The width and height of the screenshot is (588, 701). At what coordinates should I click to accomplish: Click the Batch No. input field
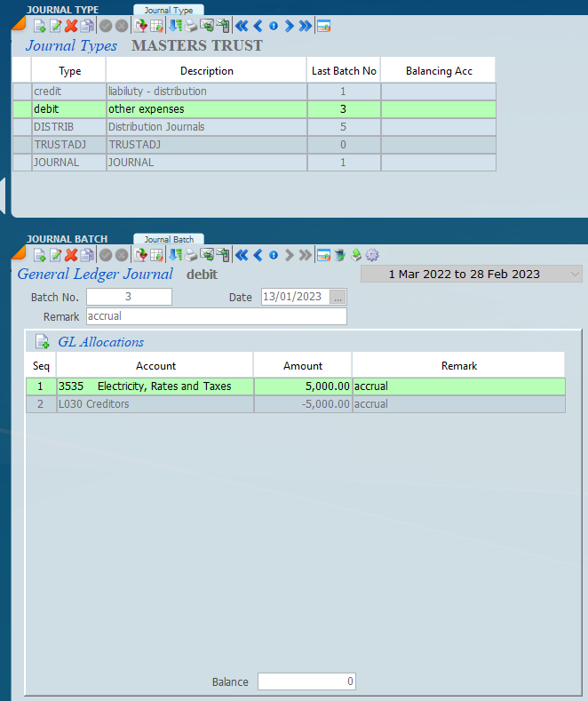coord(129,297)
